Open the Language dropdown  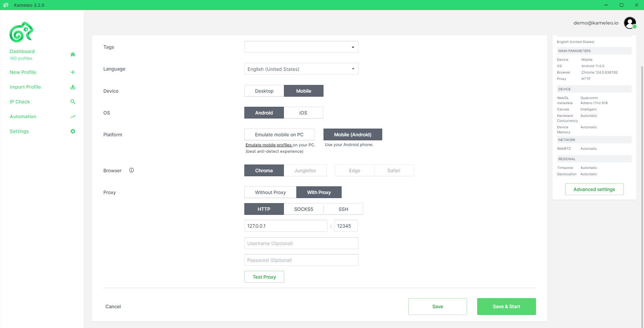[301, 69]
